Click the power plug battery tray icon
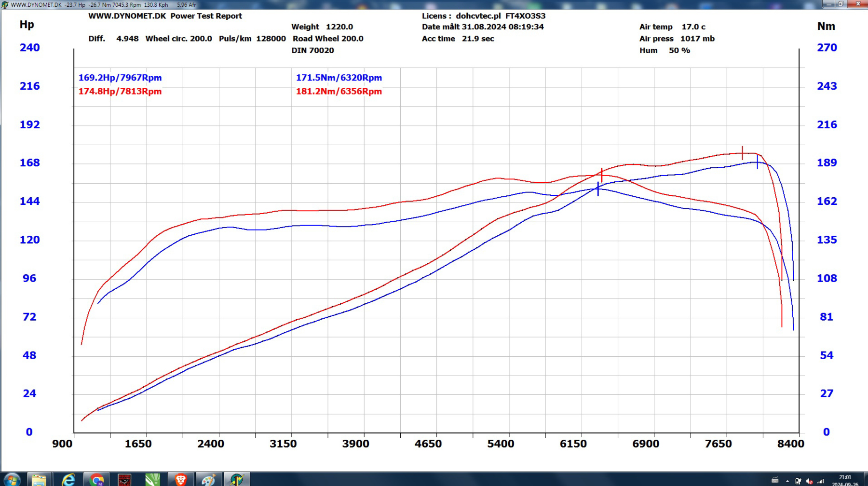The image size is (868, 486). [x=798, y=481]
